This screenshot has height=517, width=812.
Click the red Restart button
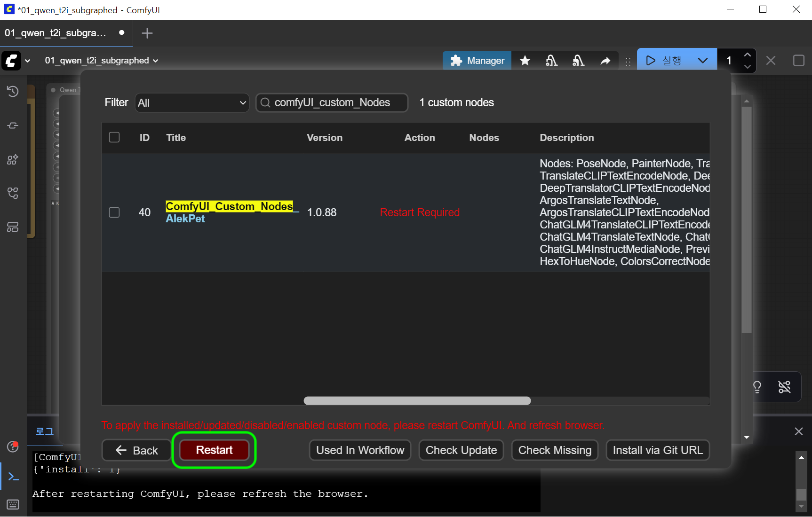pos(214,450)
